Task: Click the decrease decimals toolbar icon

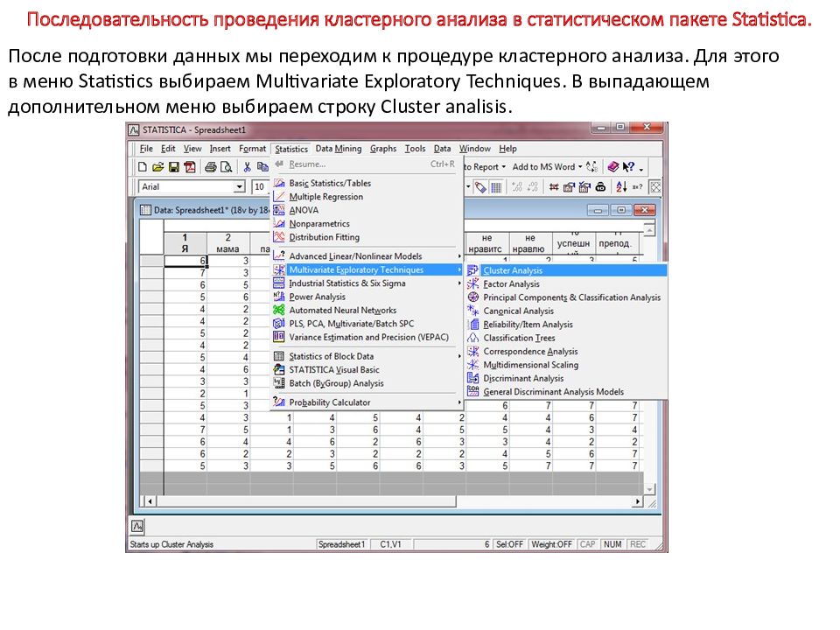Action: click(x=533, y=187)
